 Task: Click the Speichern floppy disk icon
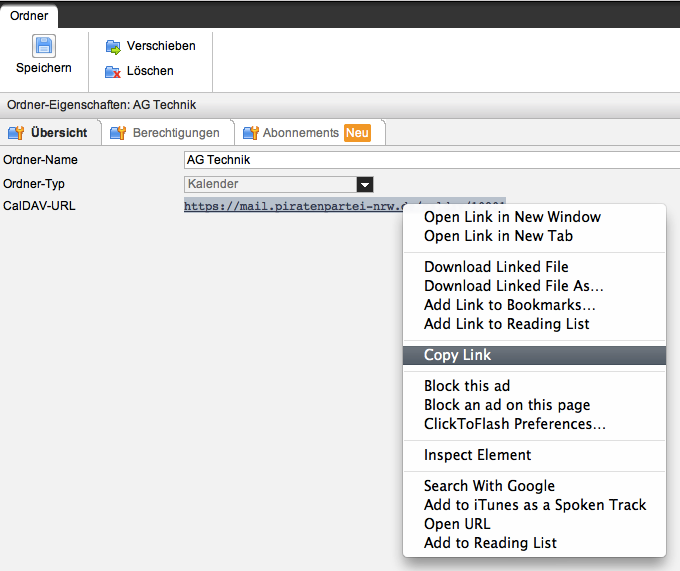[x=44, y=46]
